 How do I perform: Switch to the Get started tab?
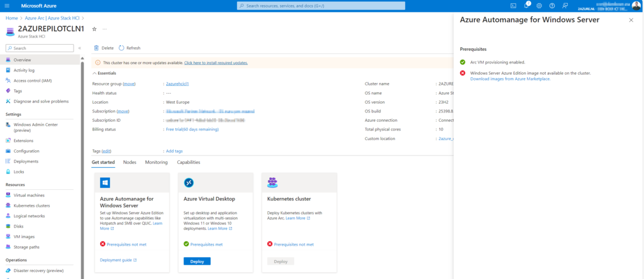[103, 162]
